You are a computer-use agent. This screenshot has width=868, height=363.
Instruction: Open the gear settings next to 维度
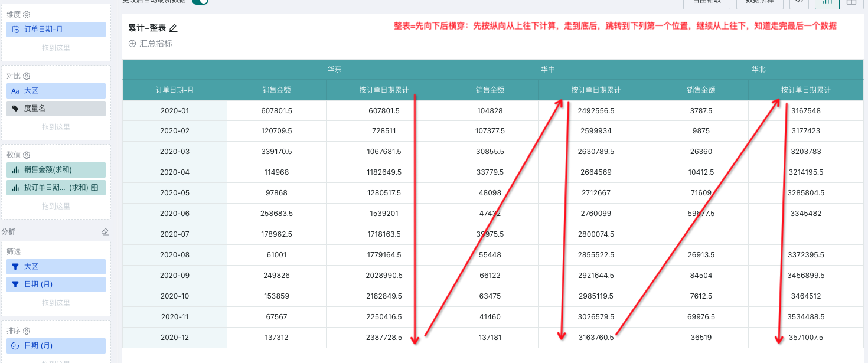(27, 14)
